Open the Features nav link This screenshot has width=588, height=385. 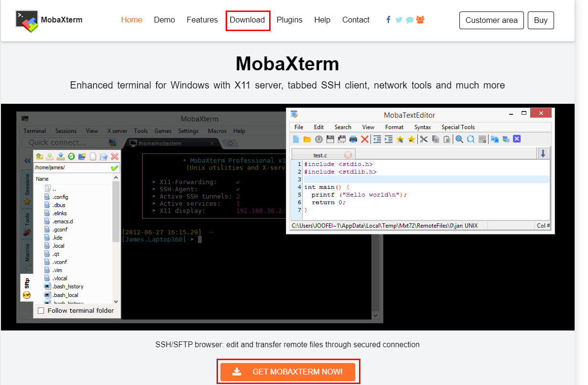202,20
